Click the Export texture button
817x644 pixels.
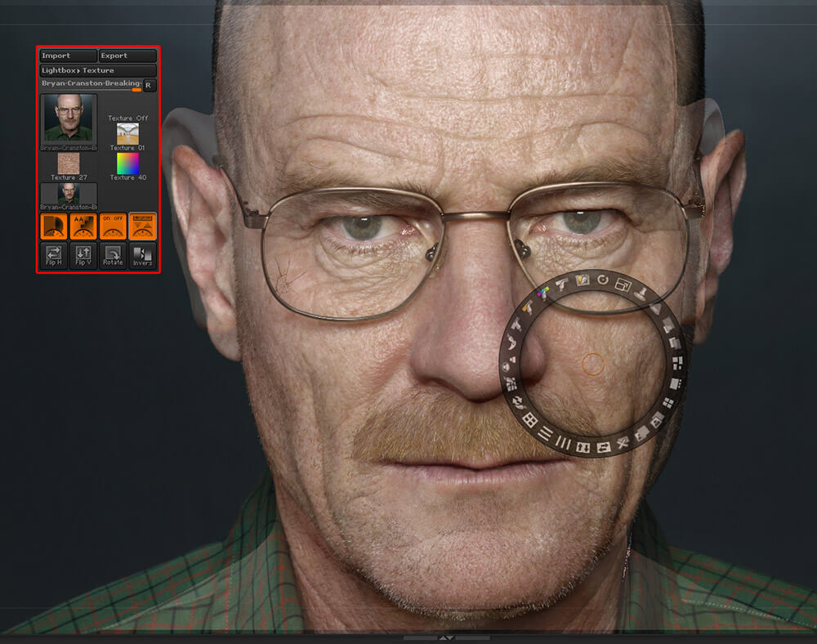pos(127,56)
